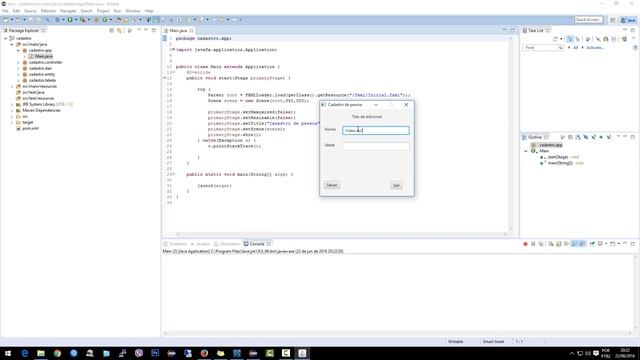Click Salvar button in Cadastro dialog
The image size is (640, 360).
[332, 185]
